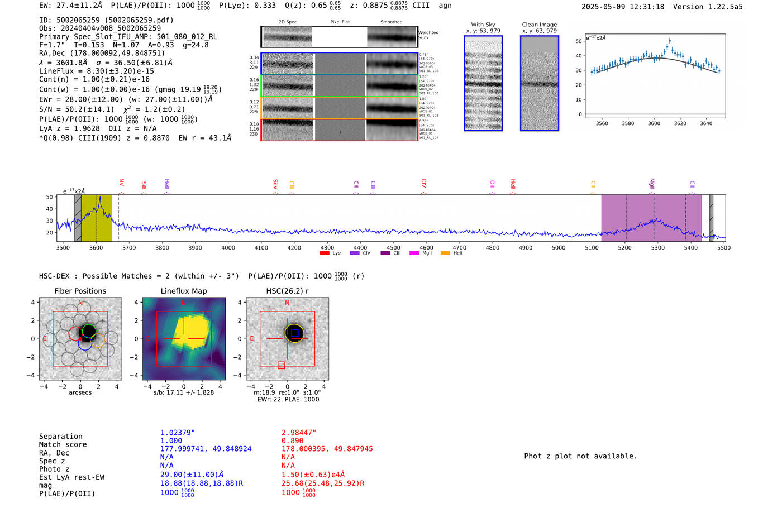Click the CIV legend color swatch
This screenshot has width=782, height=532.
coord(354,253)
